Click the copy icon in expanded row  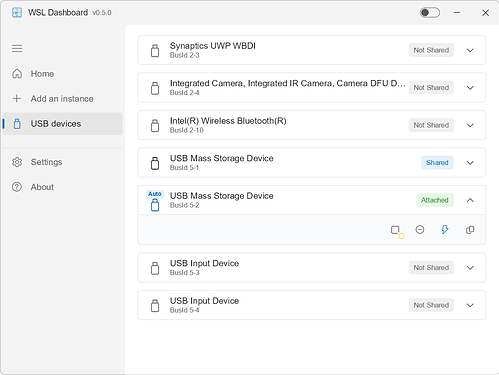tap(470, 230)
